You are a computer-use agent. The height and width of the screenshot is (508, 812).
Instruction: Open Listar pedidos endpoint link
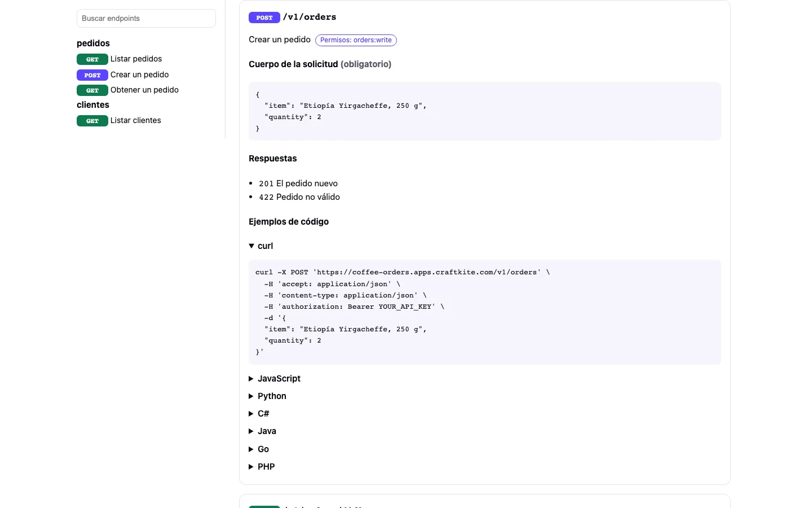coord(136,59)
